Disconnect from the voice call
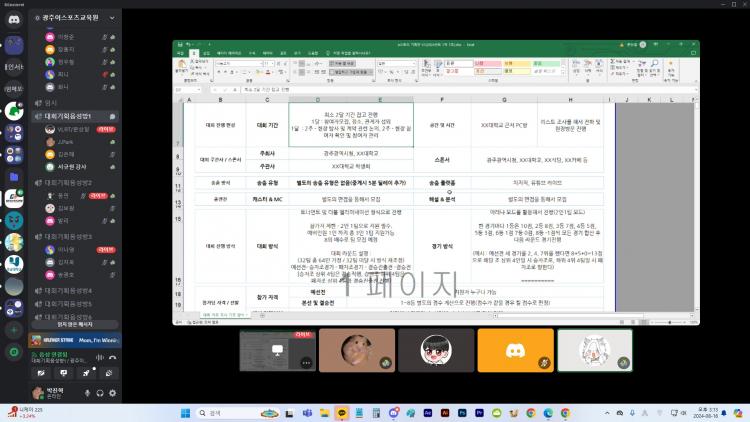 click(x=112, y=357)
